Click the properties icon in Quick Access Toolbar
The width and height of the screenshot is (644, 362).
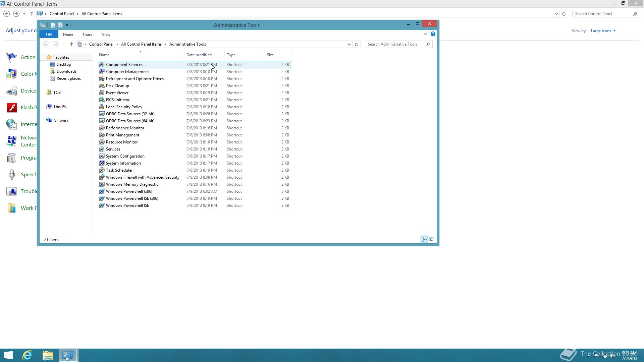point(53,25)
